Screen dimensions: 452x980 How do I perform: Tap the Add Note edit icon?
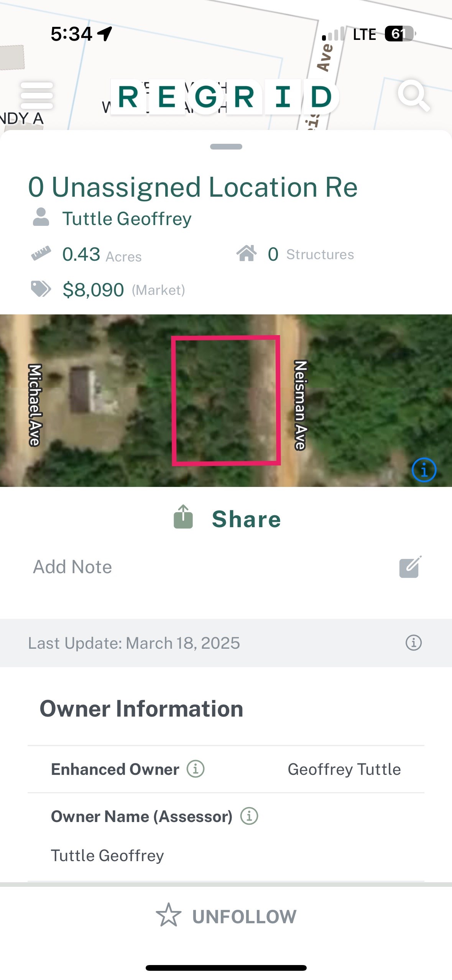click(410, 567)
